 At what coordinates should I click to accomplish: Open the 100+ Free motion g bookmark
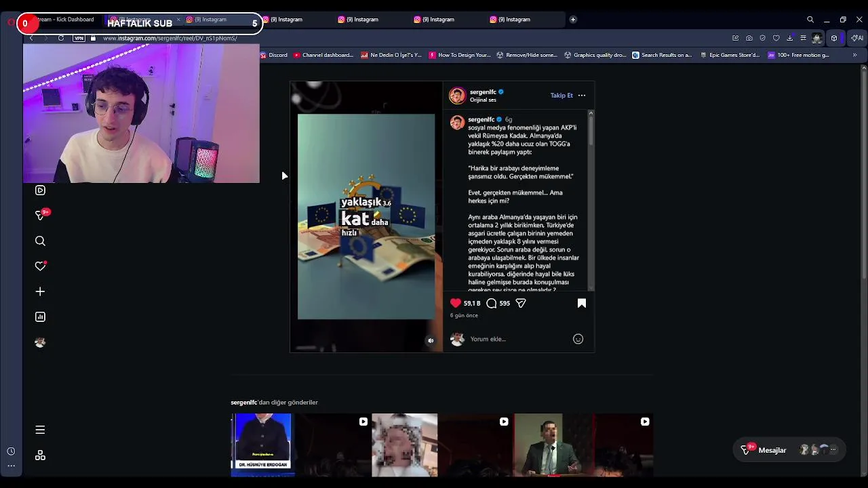click(x=799, y=55)
